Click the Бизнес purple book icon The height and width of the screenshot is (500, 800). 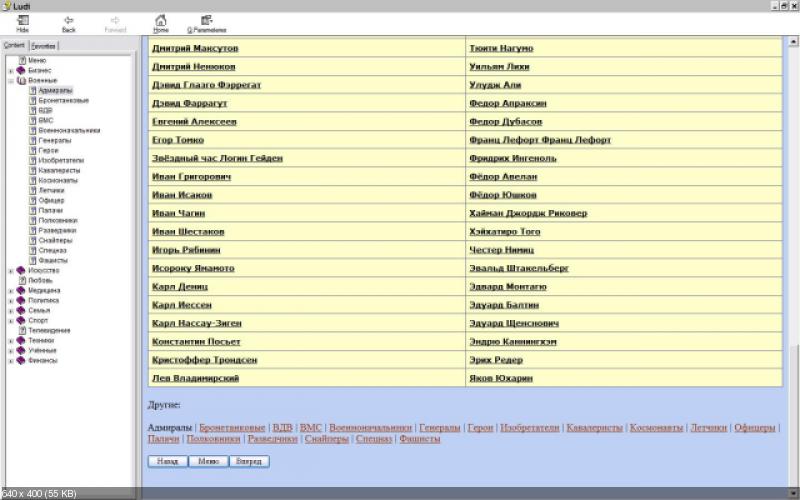point(21,71)
